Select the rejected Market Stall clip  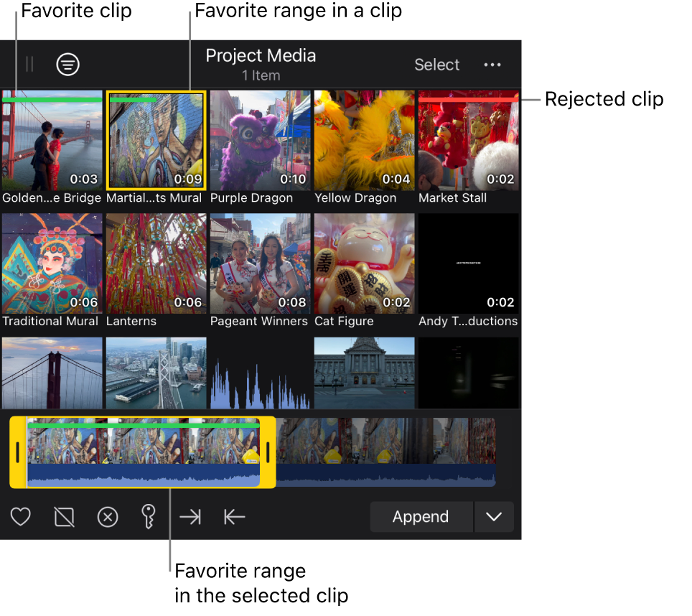click(x=469, y=140)
